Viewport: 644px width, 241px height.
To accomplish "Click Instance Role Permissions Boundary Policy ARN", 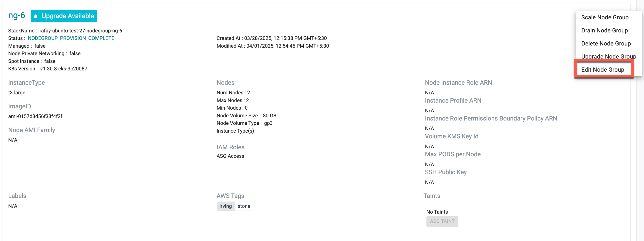I will (491, 118).
